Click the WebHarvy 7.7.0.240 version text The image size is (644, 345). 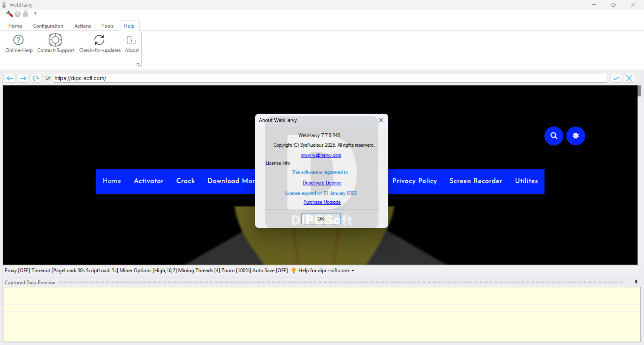[x=319, y=135]
